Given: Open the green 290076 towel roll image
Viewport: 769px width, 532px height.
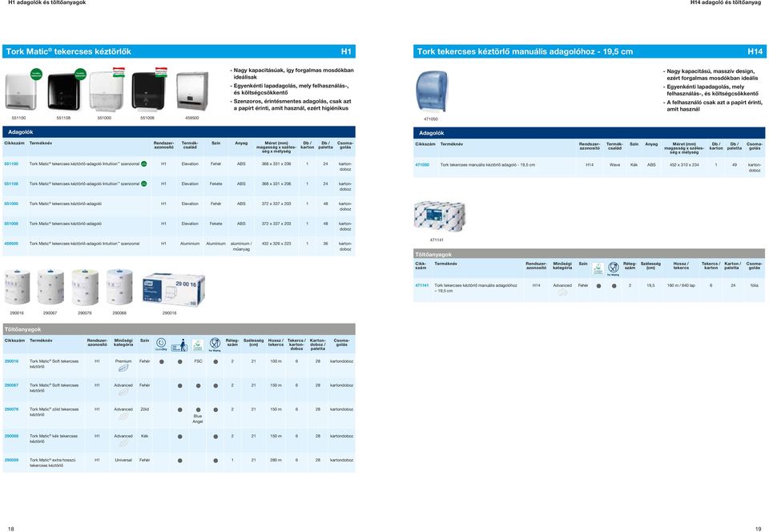Looking at the screenshot, I should click(85, 288).
